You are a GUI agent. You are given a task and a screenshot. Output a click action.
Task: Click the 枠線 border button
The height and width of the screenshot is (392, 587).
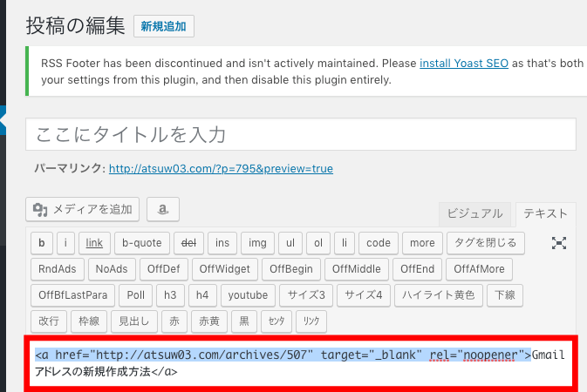(89, 321)
